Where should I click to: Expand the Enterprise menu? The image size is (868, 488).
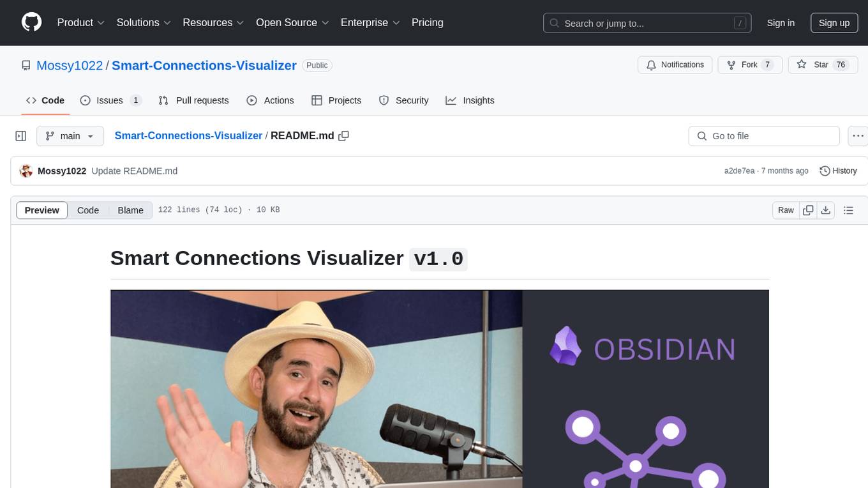[370, 22]
